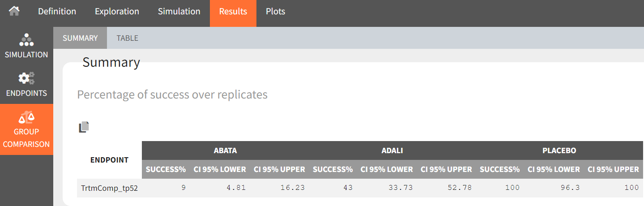Select the TrtmComp_tp52 endpoint row label
This screenshot has height=206, width=644.
pos(109,188)
